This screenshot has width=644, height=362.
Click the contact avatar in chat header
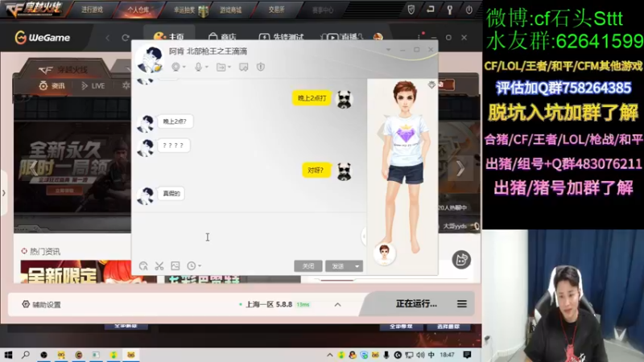pos(150,59)
